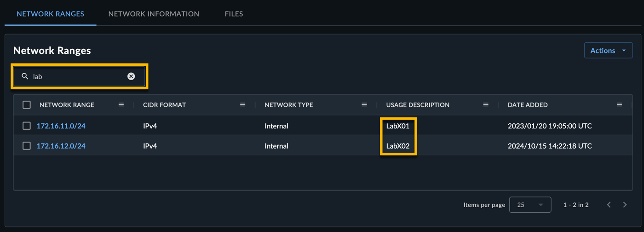Viewport: 644px width, 232px height.
Task: Open the CIDR Format column menu icon
Action: tap(242, 105)
